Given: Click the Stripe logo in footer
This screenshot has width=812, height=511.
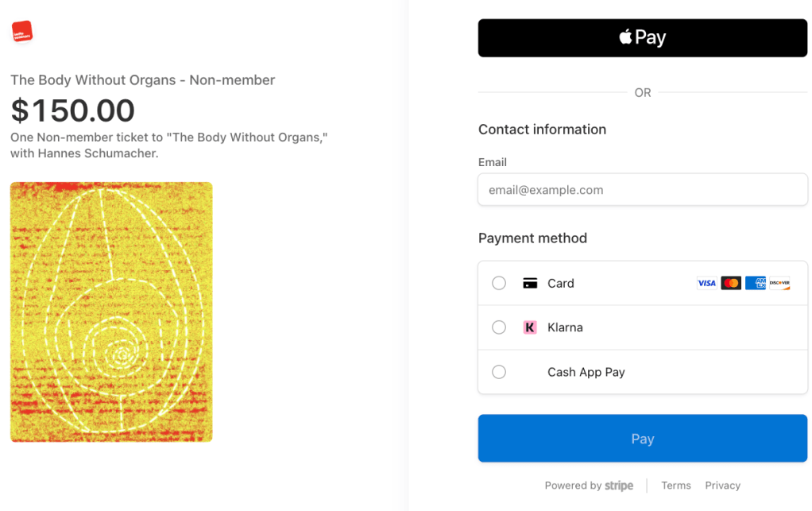Looking at the screenshot, I should pyautogui.click(x=619, y=486).
